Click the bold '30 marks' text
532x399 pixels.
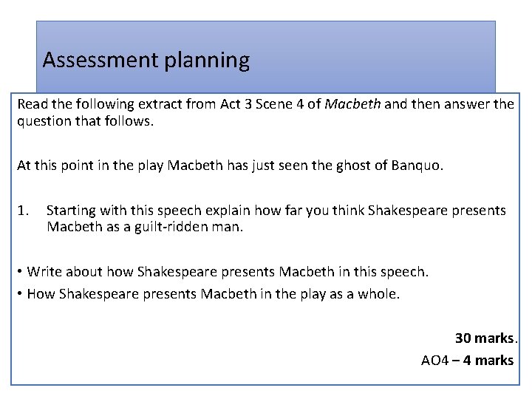(x=484, y=338)
